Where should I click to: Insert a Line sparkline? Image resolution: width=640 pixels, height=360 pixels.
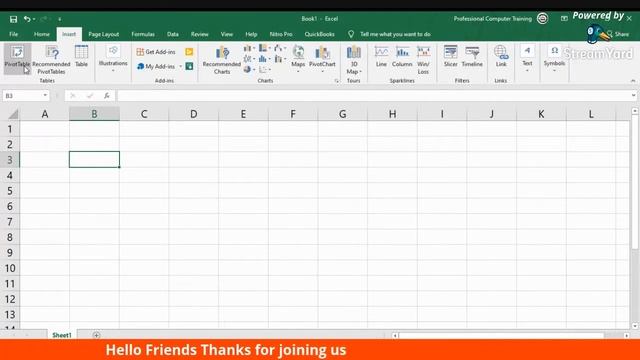(381, 56)
